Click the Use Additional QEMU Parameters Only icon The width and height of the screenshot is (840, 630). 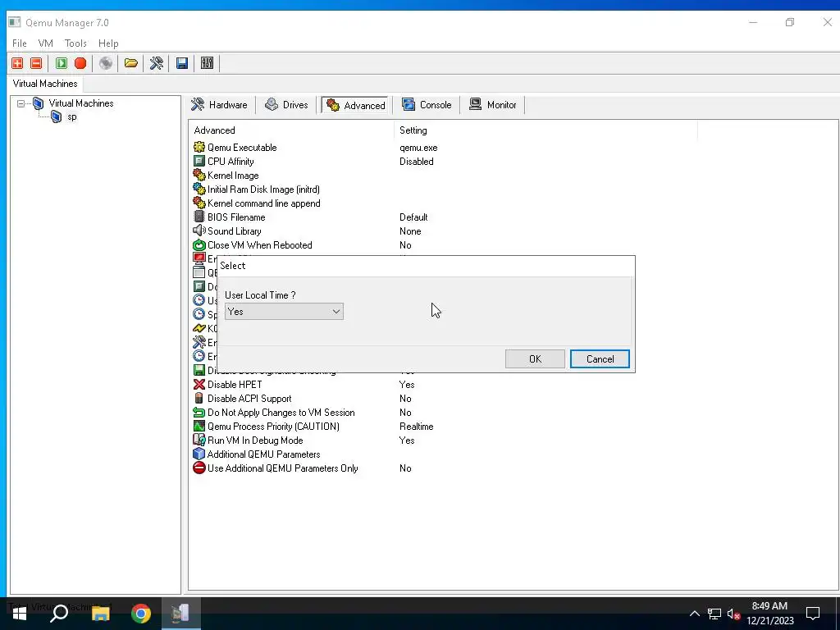click(199, 468)
